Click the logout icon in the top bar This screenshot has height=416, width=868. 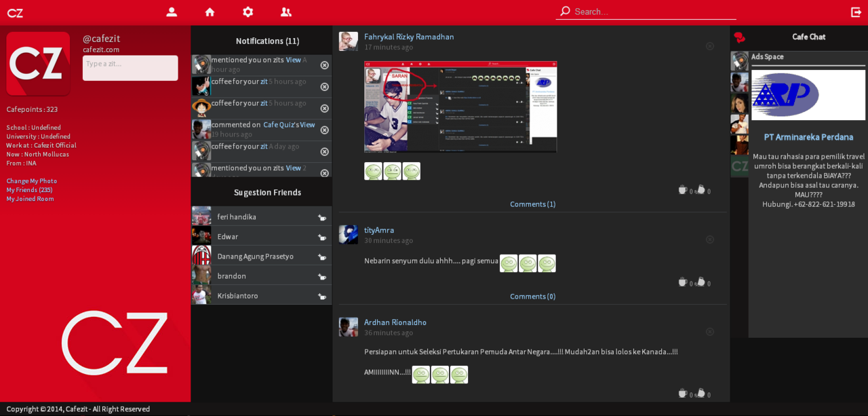point(856,12)
